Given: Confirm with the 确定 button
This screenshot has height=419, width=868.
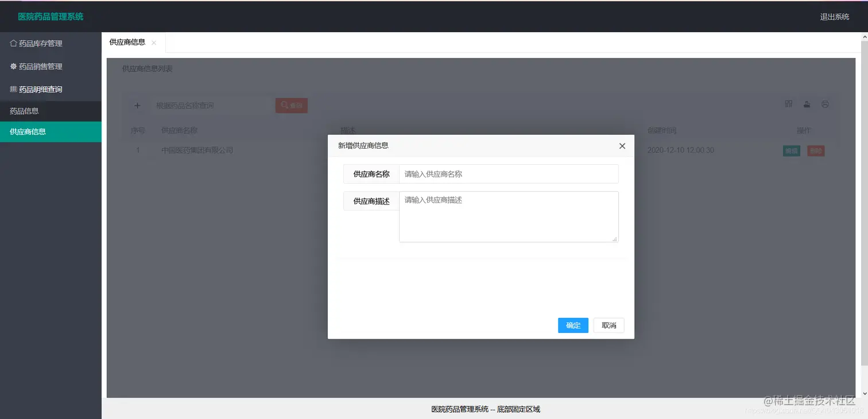Looking at the screenshot, I should [573, 325].
